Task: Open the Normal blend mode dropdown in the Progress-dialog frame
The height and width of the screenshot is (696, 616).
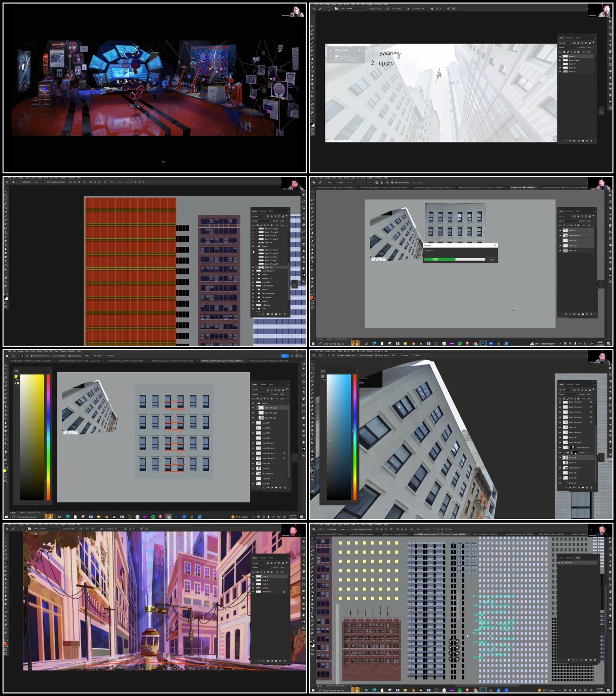Action: click(x=568, y=221)
